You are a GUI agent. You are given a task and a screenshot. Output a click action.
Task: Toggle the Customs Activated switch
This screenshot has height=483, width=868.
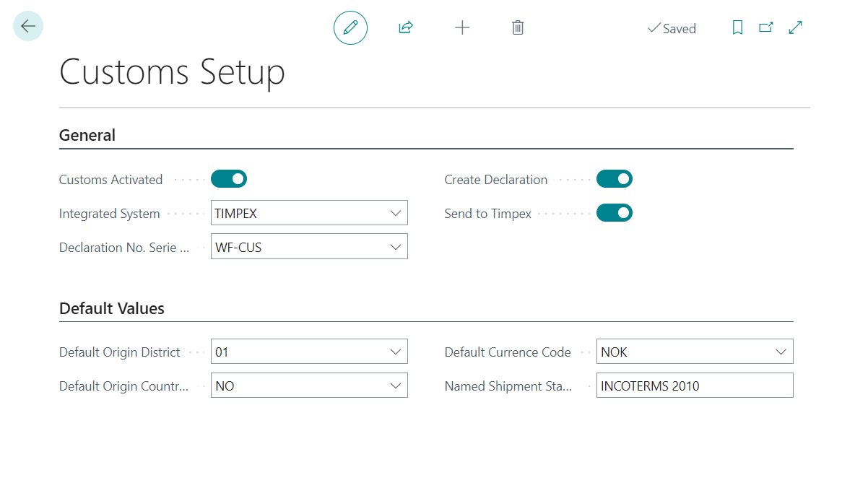(x=229, y=179)
